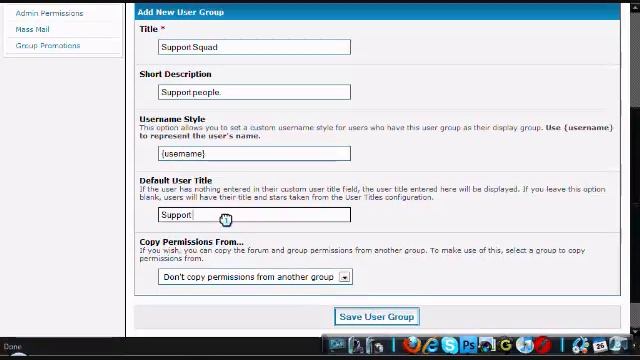Open Admin Permissions in sidebar
The width and height of the screenshot is (640, 360).
[49, 13]
